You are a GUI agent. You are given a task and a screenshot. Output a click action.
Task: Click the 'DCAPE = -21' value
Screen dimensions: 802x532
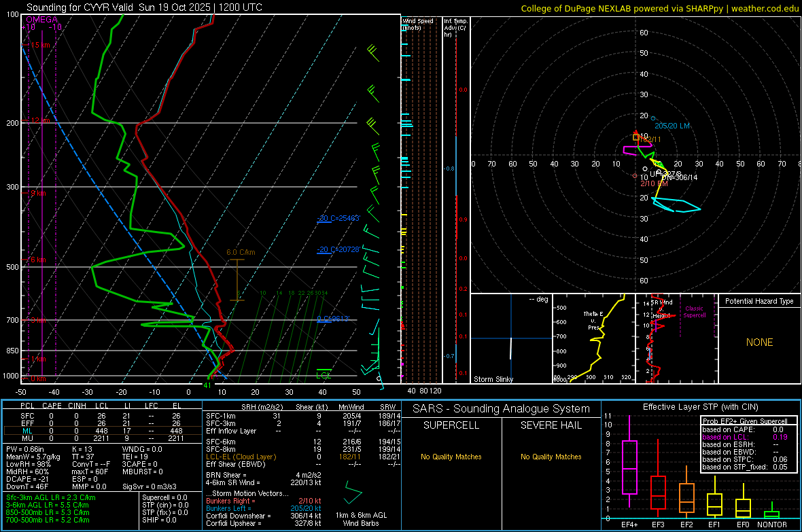pyautogui.click(x=26, y=479)
